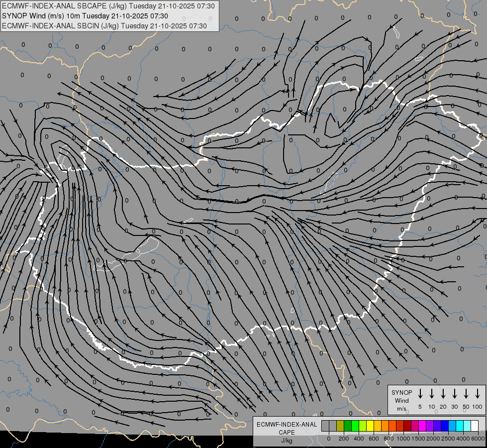Click the 1000 tick label on the CAPE scale
Screen dimensions: 487x448
403,439
